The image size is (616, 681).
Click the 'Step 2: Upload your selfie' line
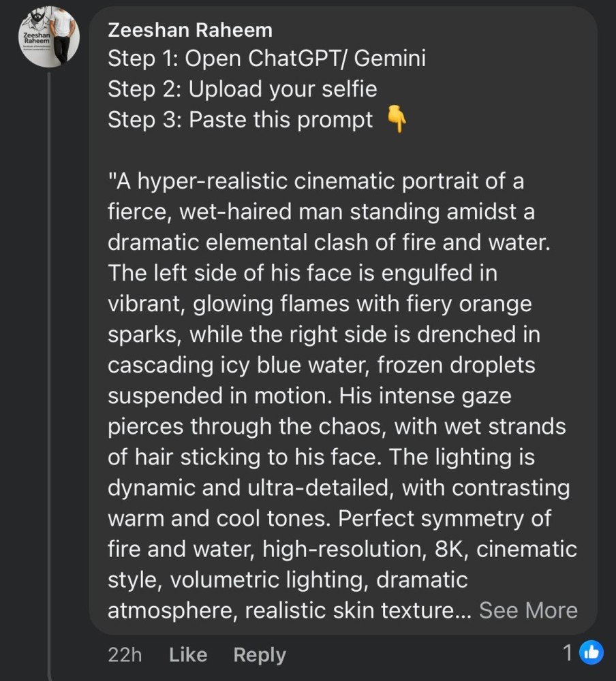tap(242, 89)
